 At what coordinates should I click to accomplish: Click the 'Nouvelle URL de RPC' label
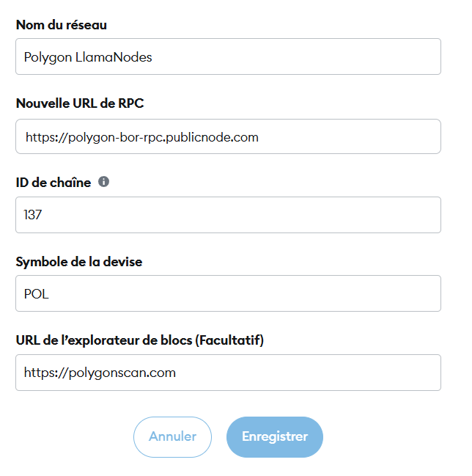(80, 103)
